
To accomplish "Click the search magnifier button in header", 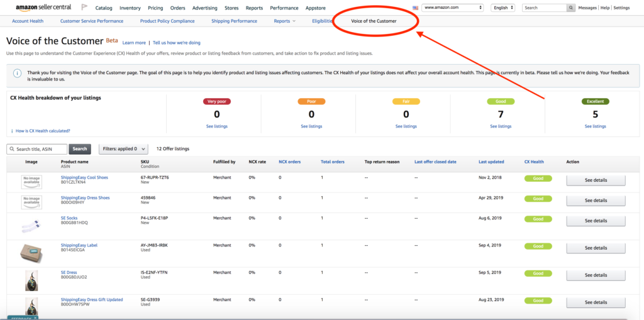I will [x=571, y=8].
